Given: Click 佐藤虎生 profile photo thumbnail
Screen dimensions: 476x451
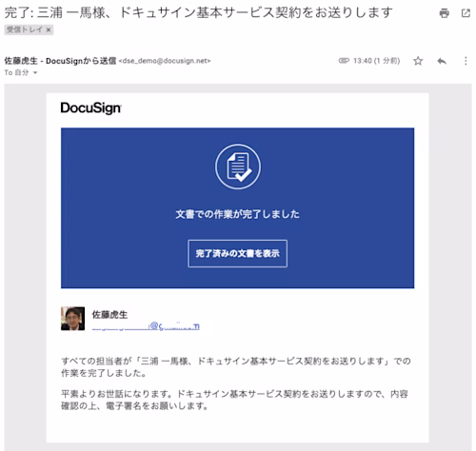Looking at the screenshot, I should pyautogui.click(x=72, y=319).
